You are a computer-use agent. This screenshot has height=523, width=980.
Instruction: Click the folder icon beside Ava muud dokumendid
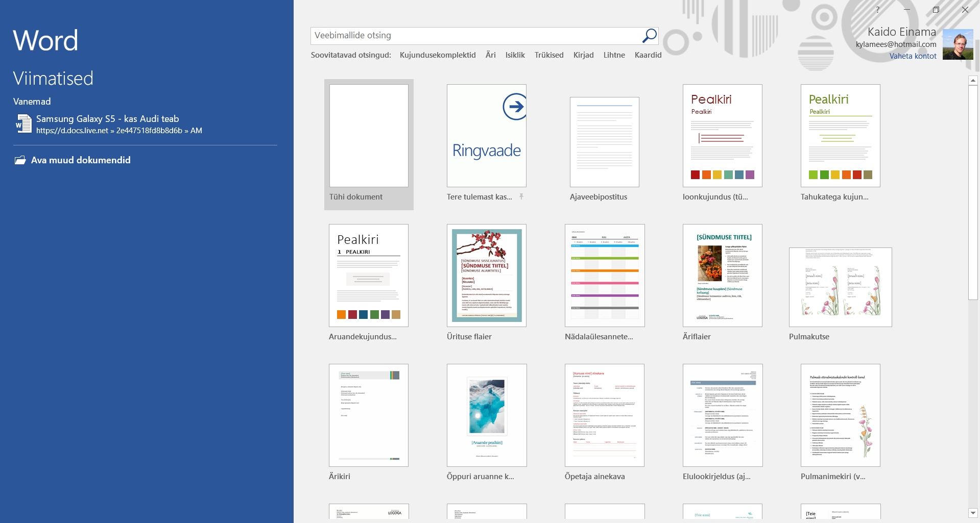pos(20,160)
